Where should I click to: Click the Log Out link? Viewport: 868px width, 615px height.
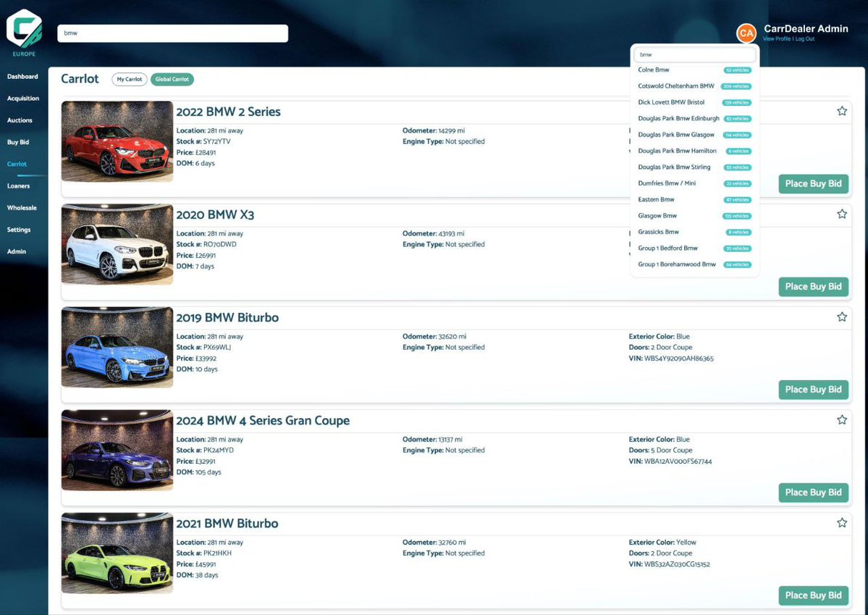point(805,39)
